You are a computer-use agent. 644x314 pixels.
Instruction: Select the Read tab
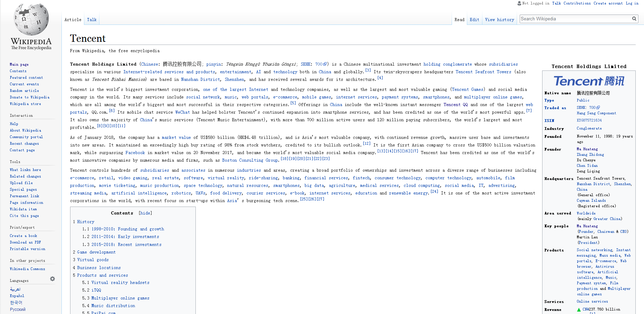(x=460, y=20)
